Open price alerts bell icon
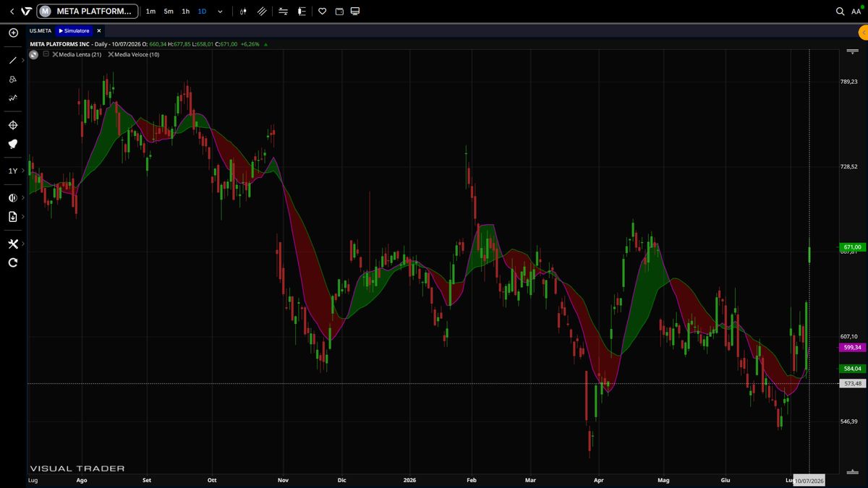This screenshot has width=868, height=488. [x=13, y=144]
